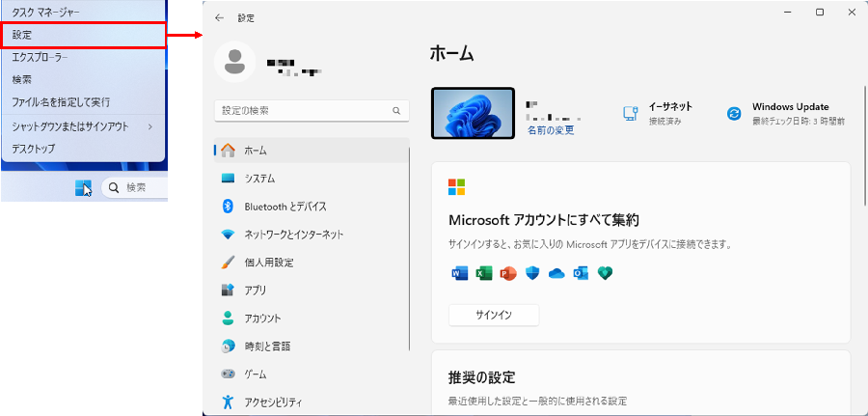Open アカウント settings page
868x416 pixels.
(312, 318)
